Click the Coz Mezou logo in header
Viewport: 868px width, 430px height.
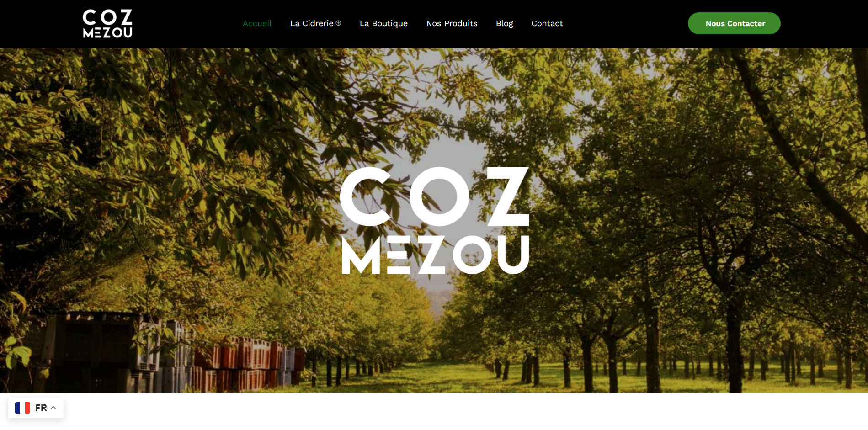click(107, 23)
